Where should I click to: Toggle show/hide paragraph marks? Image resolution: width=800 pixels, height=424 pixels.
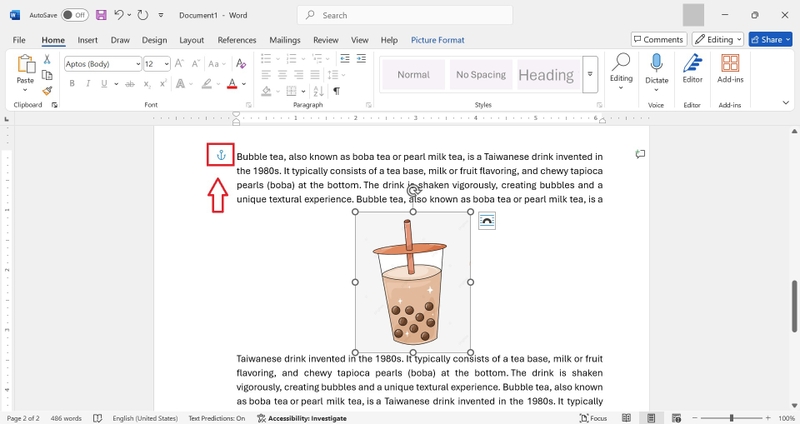click(x=336, y=91)
